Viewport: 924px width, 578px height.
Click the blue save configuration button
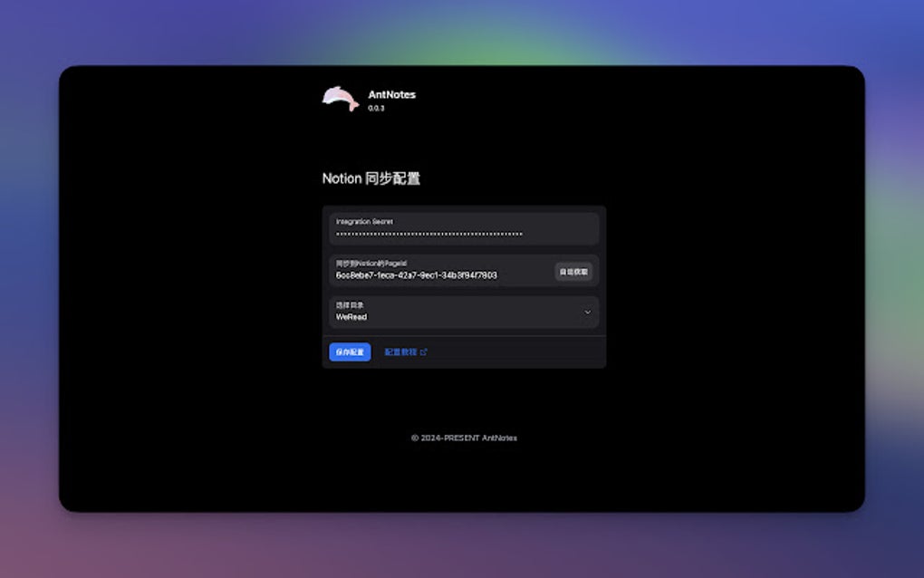(x=350, y=352)
